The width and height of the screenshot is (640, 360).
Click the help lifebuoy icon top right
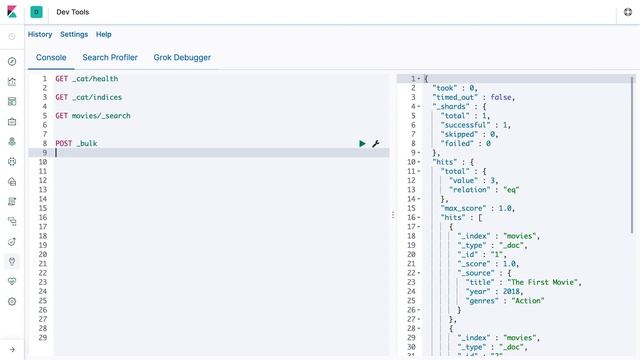click(628, 12)
